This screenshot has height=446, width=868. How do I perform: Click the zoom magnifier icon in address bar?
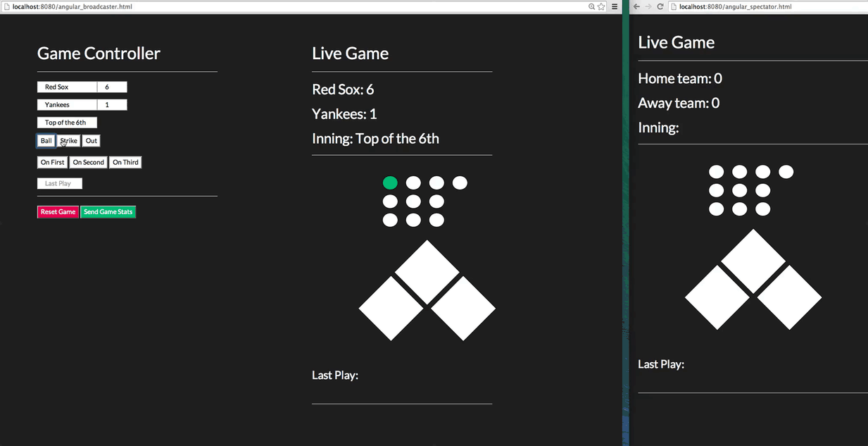click(592, 6)
